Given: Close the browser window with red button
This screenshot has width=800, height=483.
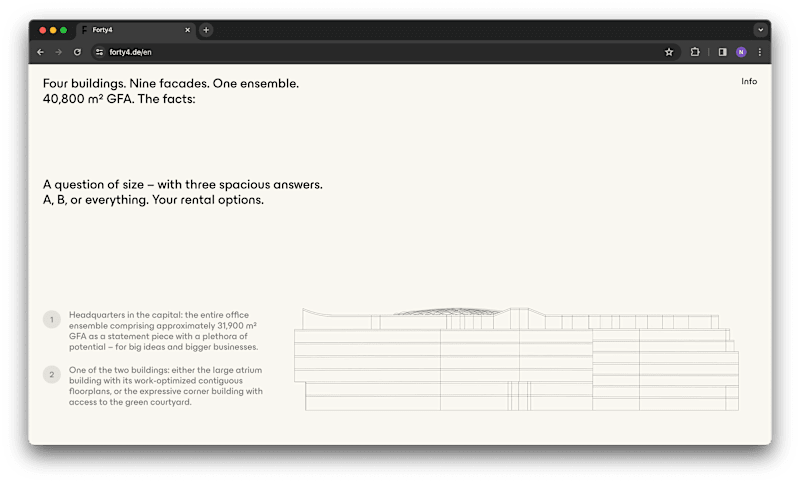Looking at the screenshot, I should 43,30.
